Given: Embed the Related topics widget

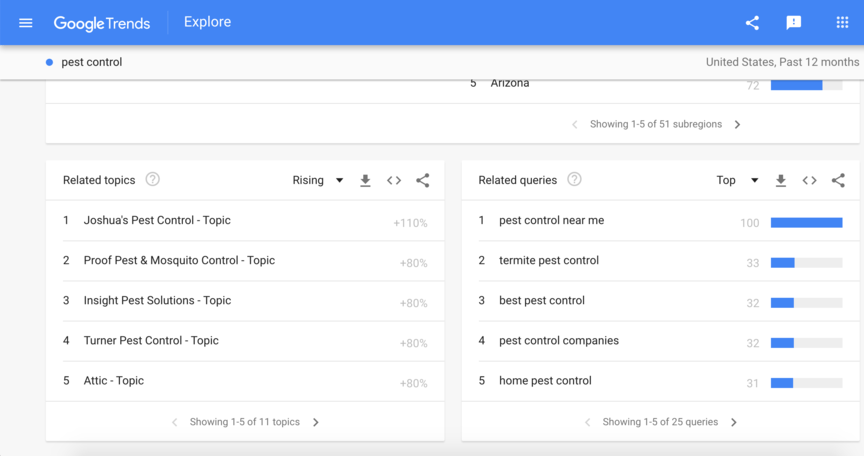Looking at the screenshot, I should click(x=394, y=181).
